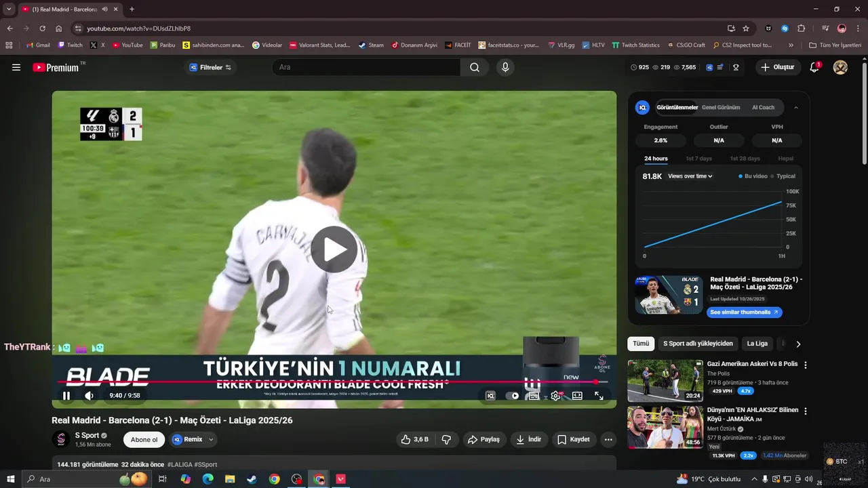The image size is (868, 488).
Task: Switch to theater mode
Action: [x=577, y=396]
